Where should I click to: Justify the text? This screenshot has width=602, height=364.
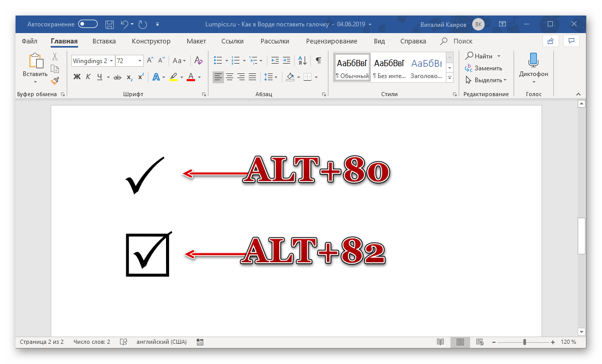click(x=252, y=77)
